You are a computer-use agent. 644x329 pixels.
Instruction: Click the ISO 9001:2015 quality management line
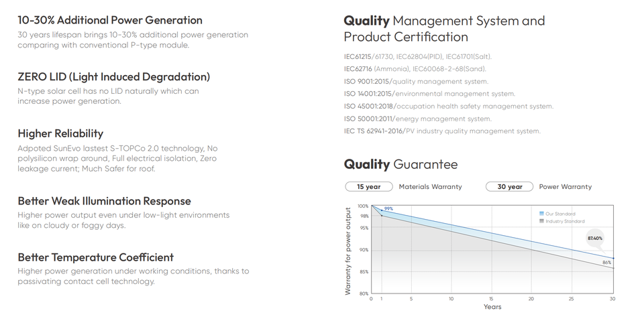coord(416,81)
